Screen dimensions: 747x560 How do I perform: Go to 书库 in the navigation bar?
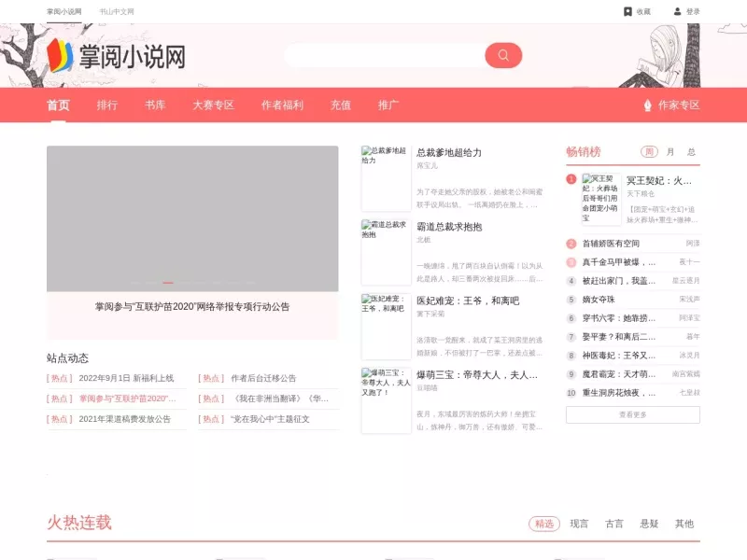[x=155, y=105]
